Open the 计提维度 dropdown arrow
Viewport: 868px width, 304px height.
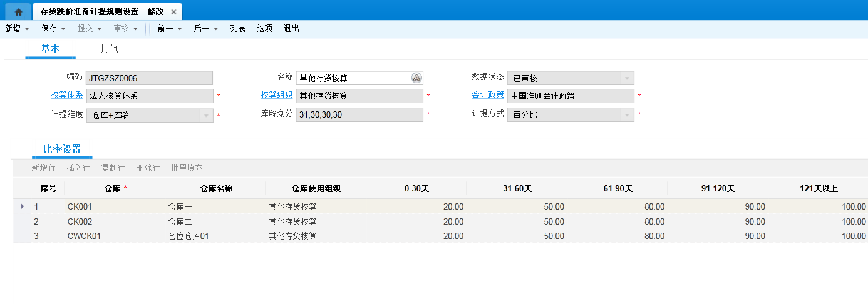pyautogui.click(x=206, y=115)
